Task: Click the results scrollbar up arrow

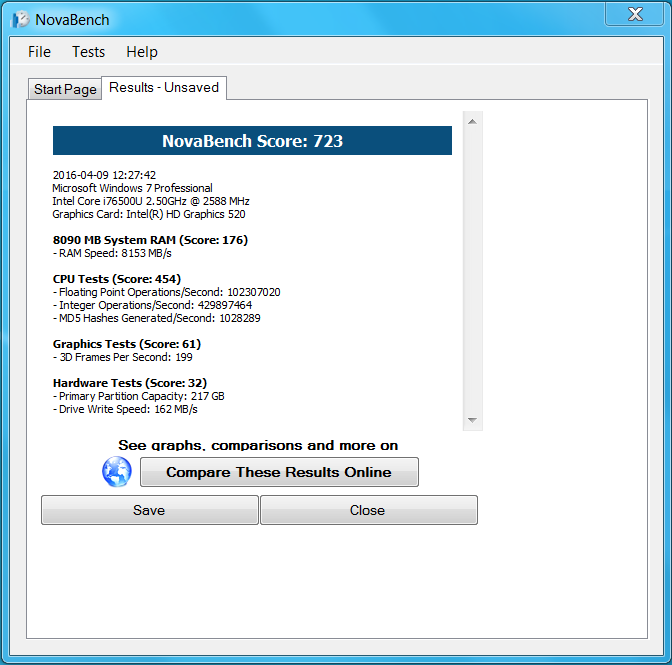Action: (x=473, y=122)
